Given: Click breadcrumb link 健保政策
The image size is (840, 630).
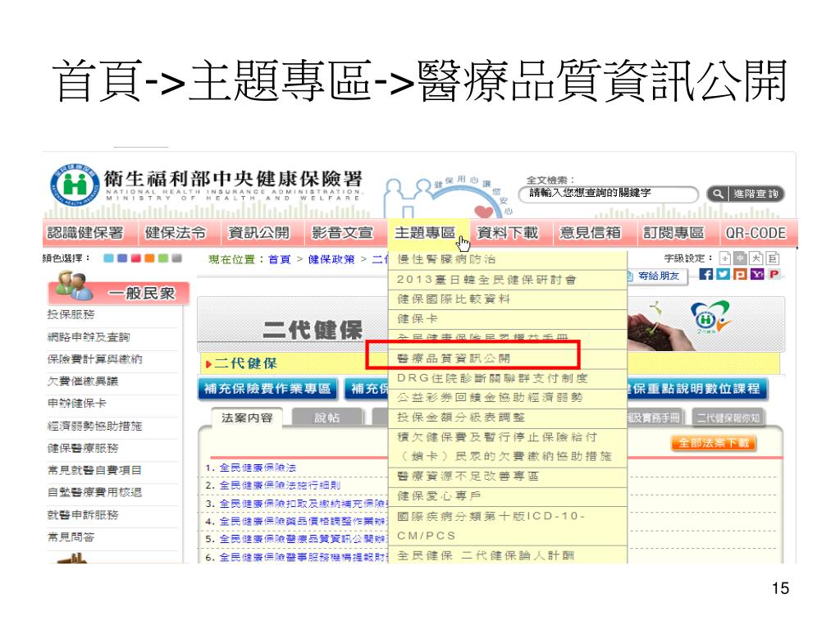Looking at the screenshot, I should [x=331, y=259].
